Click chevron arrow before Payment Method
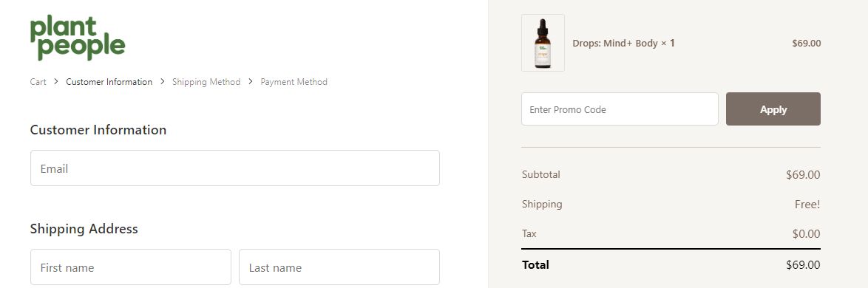Viewport: 868px width, 288px height. (250, 82)
